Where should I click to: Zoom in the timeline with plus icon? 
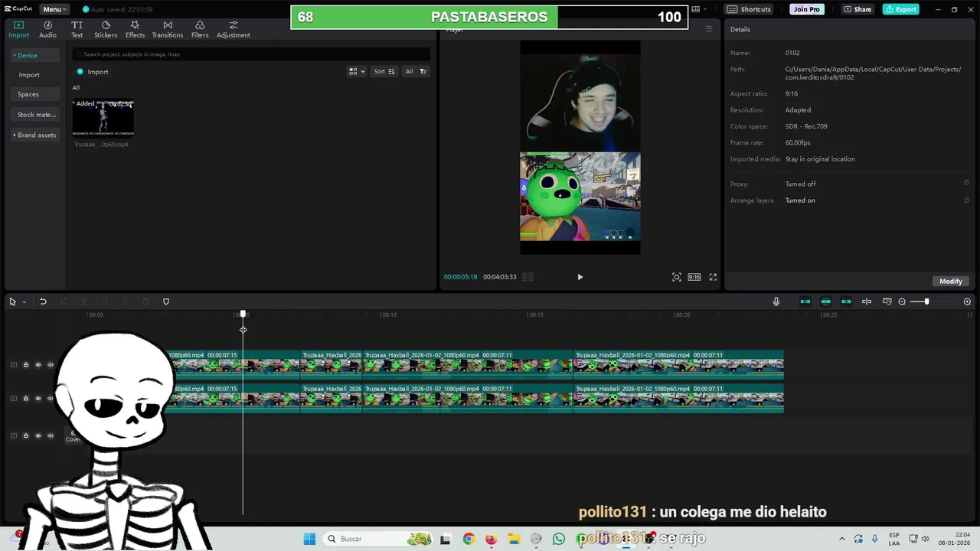point(967,302)
